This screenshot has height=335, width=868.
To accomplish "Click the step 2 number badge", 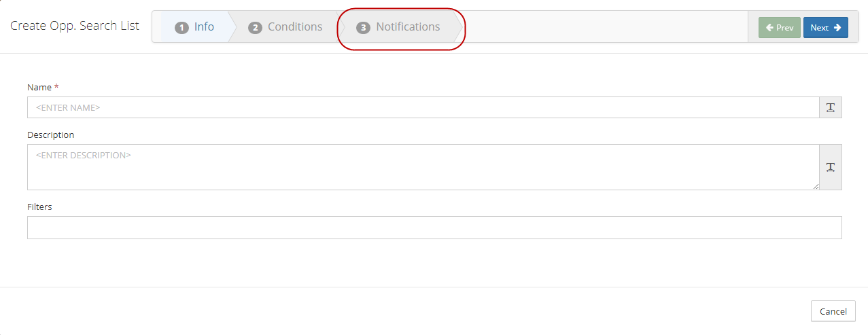I will pyautogui.click(x=255, y=28).
